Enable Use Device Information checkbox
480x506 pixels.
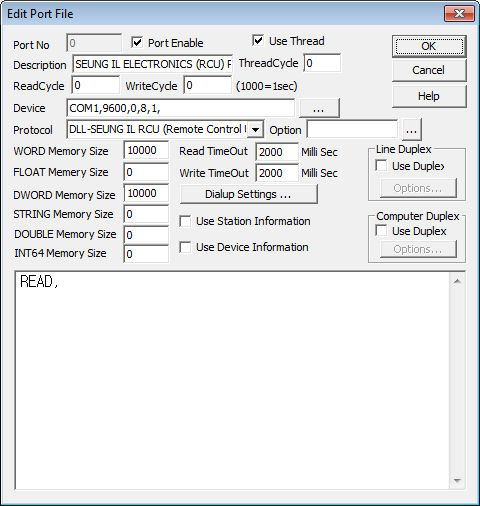pyautogui.click(x=185, y=247)
